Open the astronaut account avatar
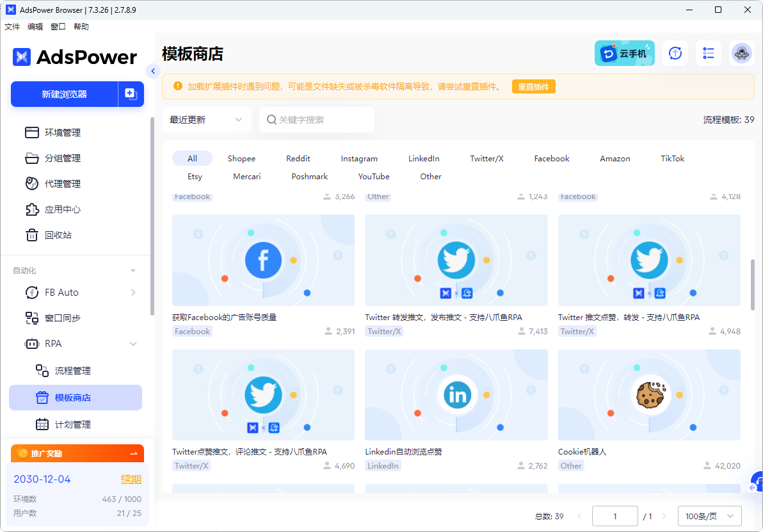This screenshot has height=532, width=763. click(x=741, y=54)
